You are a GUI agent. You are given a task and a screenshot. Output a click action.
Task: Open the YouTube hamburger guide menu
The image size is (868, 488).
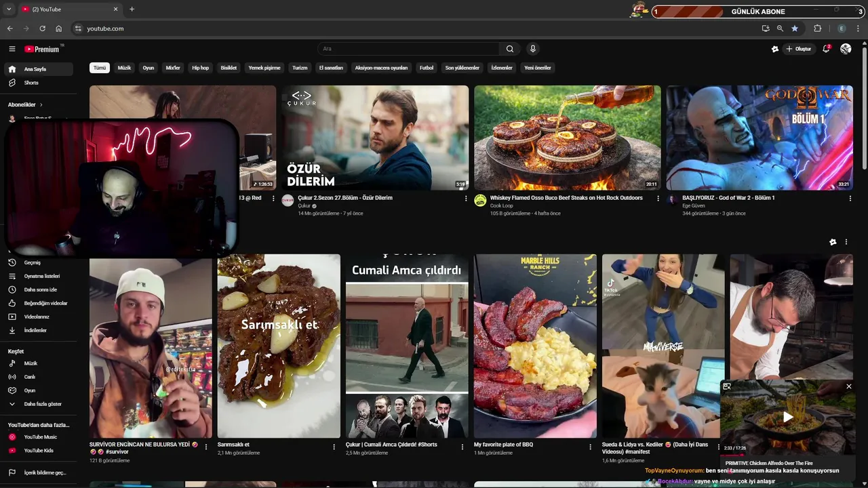tap(12, 49)
